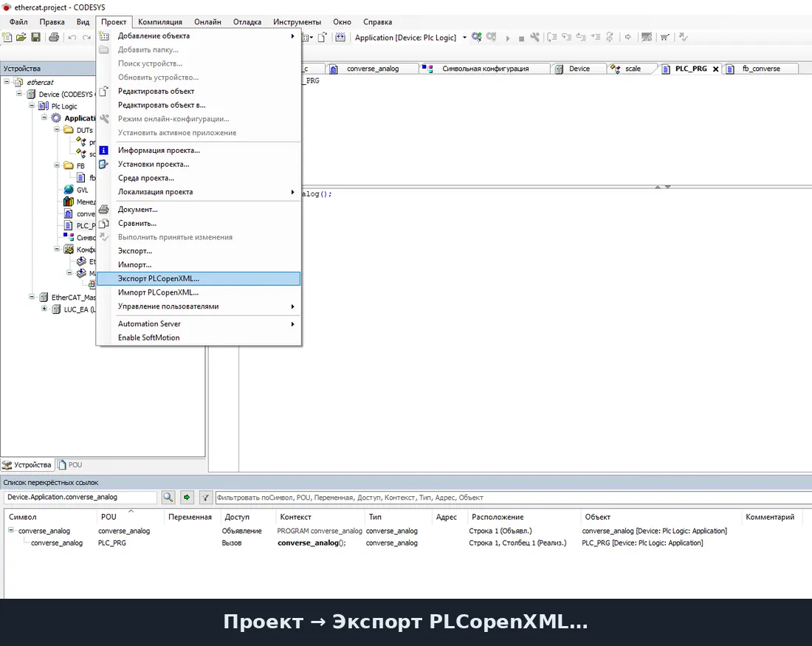Click the Device.Application.converse_analog search field

pyautogui.click(x=80, y=498)
